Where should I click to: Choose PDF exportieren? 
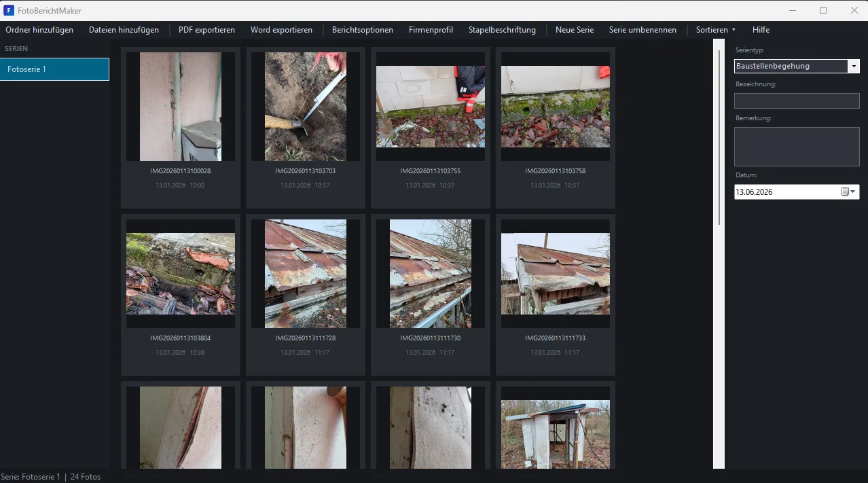(206, 30)
